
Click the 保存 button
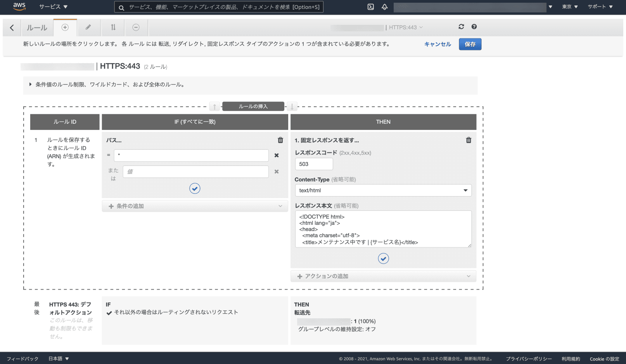(470, 44)
